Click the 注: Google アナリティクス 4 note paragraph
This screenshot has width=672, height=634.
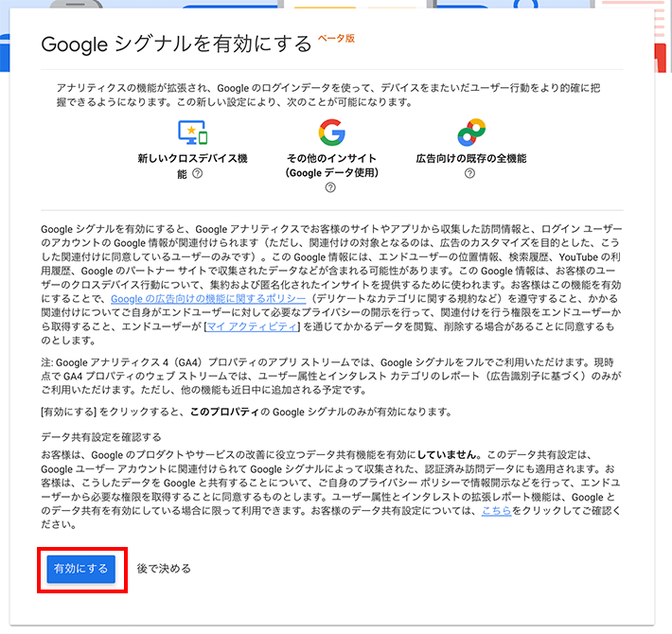point(331,376)
